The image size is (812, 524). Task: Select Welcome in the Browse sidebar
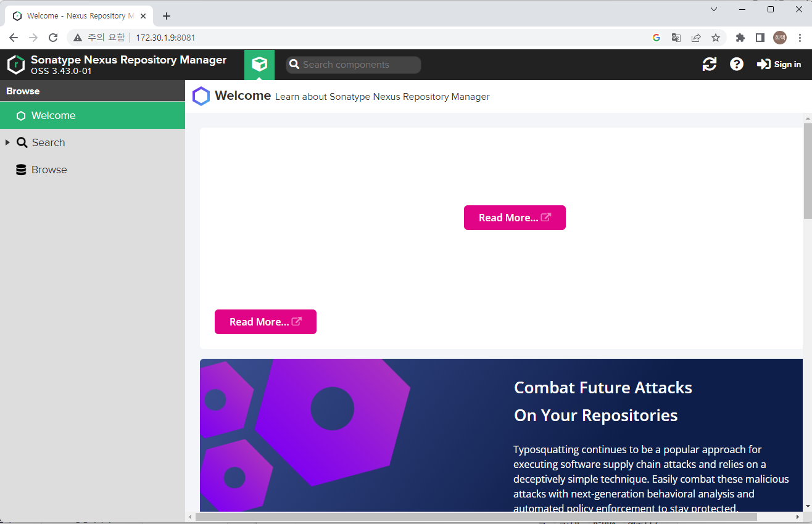pyautogui.click(x=93, y=115)
